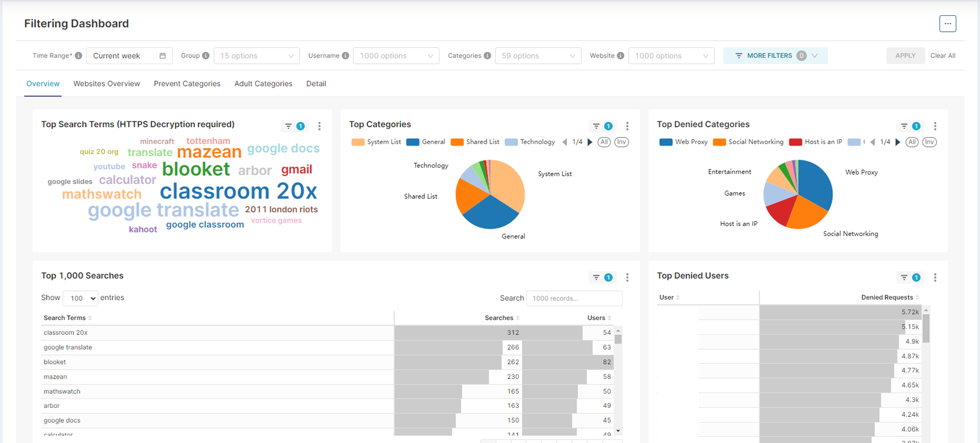
Task: Click the search records input field
Action: pyautogui.click(x=574, y=298)
